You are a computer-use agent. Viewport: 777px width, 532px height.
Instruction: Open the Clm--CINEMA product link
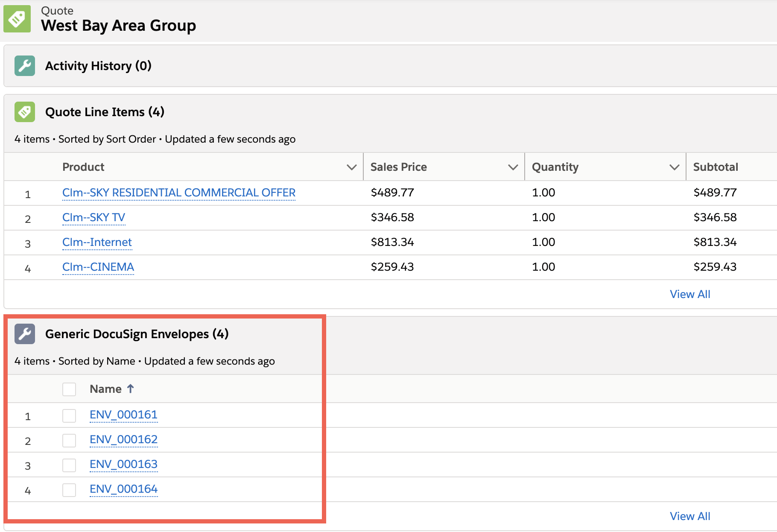[98, 267]
